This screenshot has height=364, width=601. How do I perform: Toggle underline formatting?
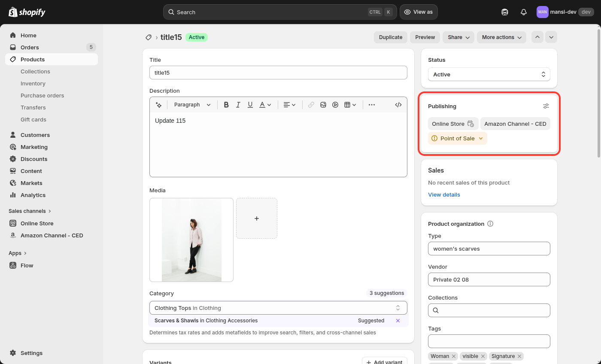pos(250,105)
